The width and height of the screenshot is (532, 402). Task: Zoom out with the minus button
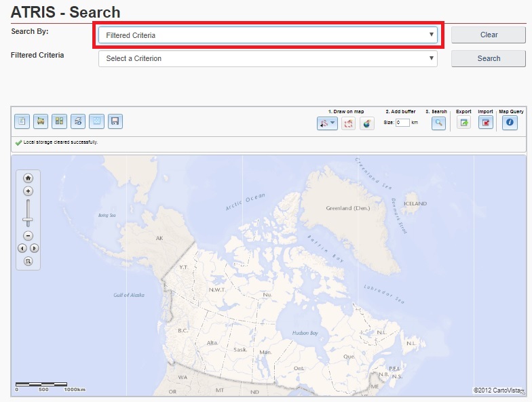pos(28,236)
